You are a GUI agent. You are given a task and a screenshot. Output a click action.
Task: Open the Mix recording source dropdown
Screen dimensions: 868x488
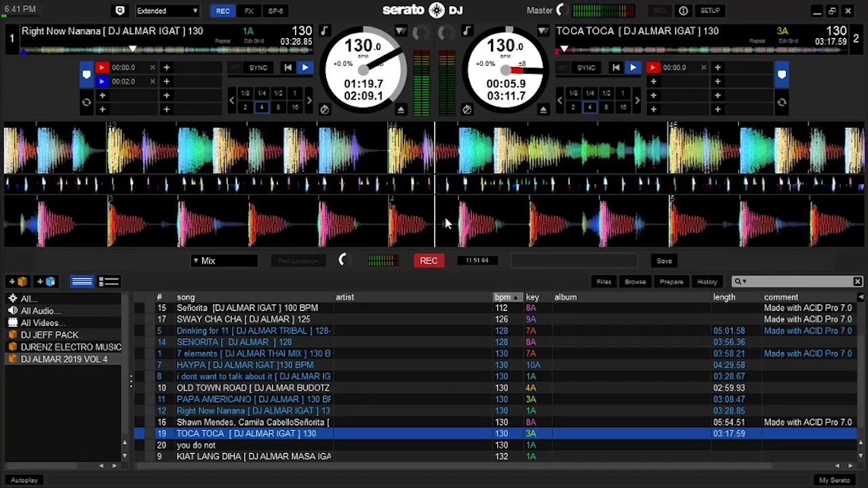point(224,261)
